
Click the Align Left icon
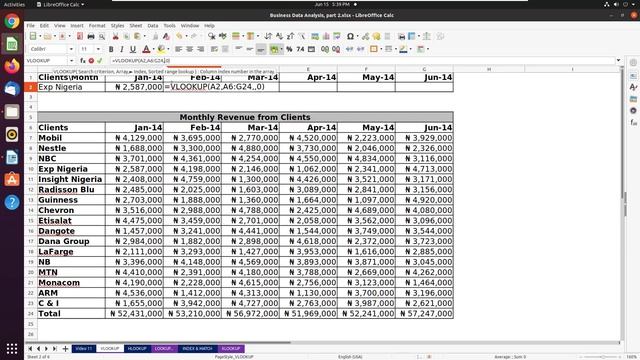click(178, 49)
